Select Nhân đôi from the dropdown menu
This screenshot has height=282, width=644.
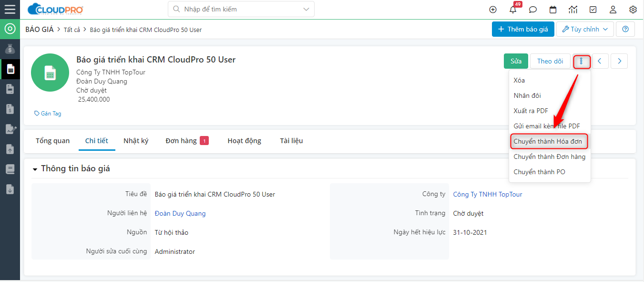pos(550,95)
